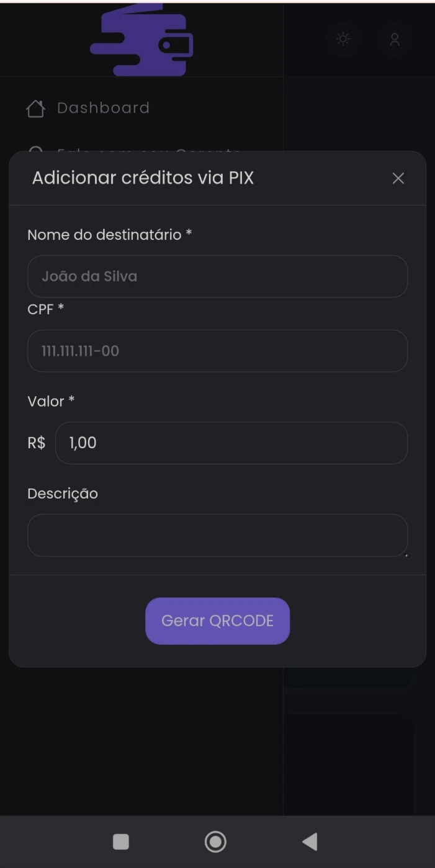Focus the Nome do destinatário field
The height and width of the screenshot is (868, 435).
[217, 277]
